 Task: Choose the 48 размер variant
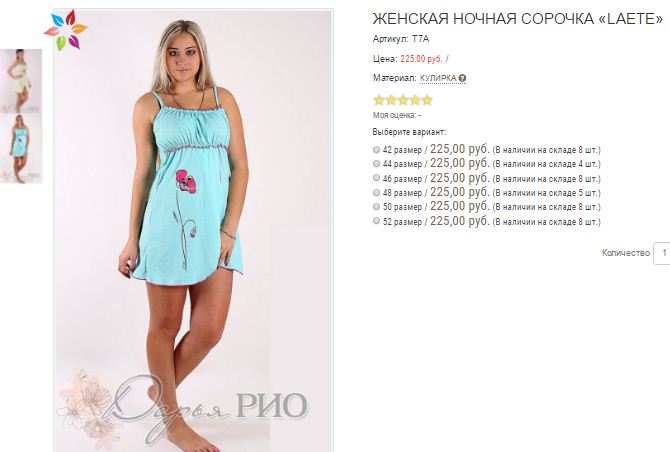tap(376, 192)
